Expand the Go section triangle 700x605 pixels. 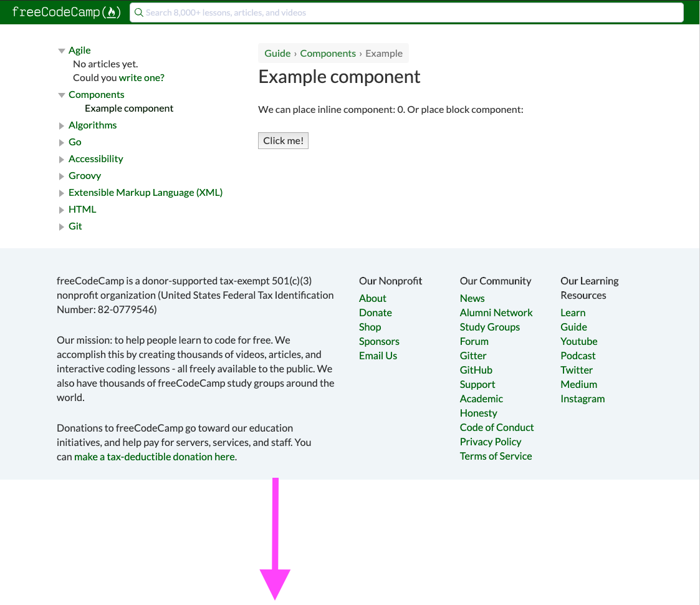(x=62, y=143)
